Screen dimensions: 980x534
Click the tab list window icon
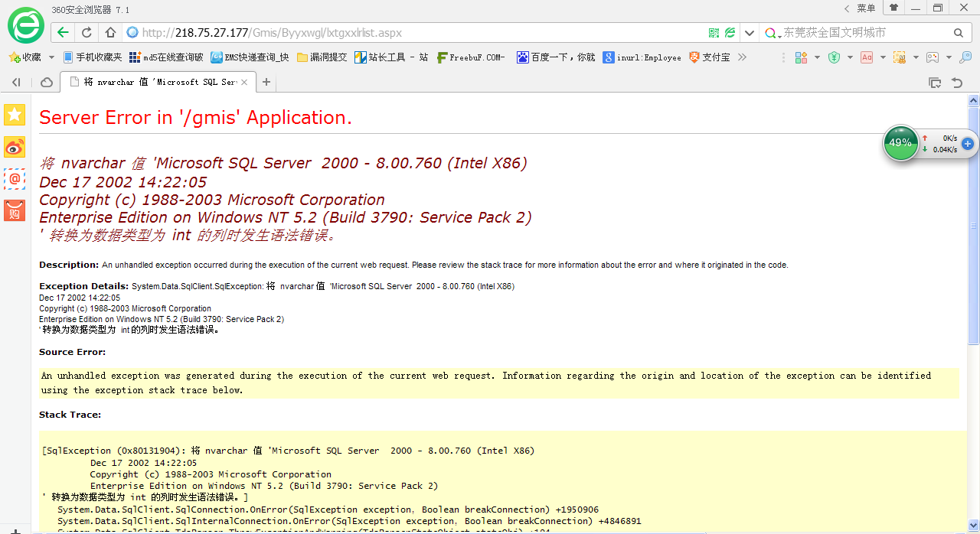(x=934, y=82)
